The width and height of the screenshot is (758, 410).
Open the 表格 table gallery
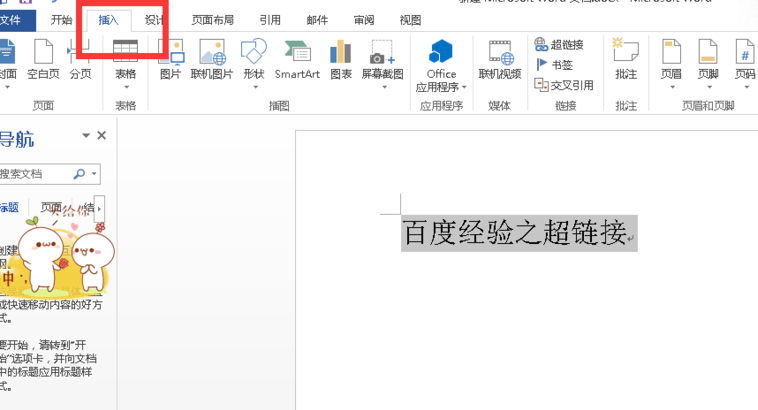tap(125, 64)
